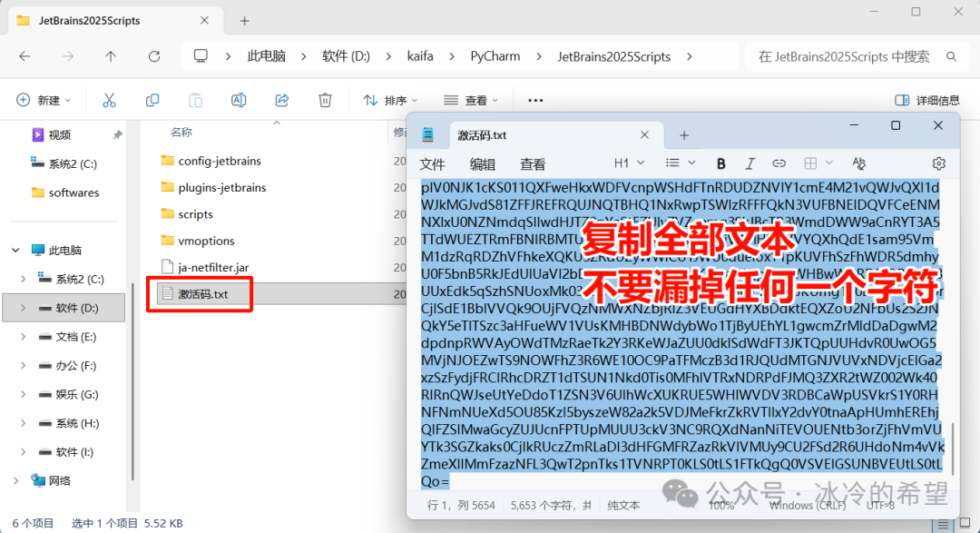
Task: Expand the 软件 (D:) drive tree node
Action: [x=24, y=308]
